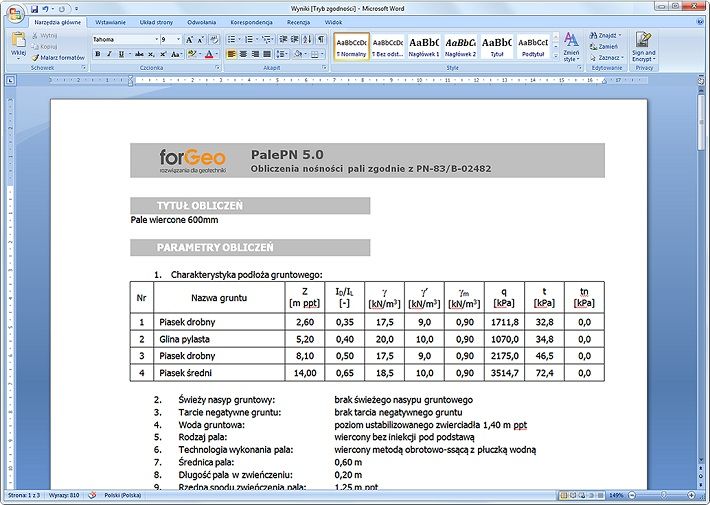710x505 pixels.
Task: Click the zoom slider handle
Action: tap(663, 495)
